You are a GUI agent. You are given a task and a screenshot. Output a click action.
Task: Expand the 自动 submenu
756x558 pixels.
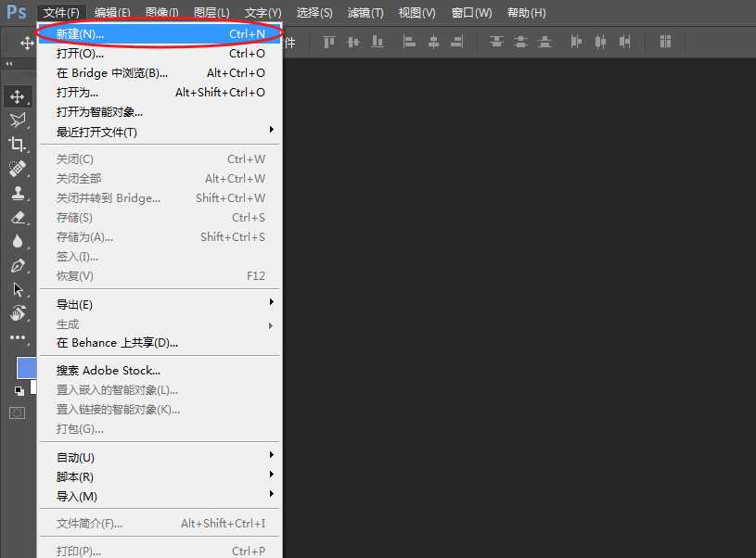click(74, 456)
